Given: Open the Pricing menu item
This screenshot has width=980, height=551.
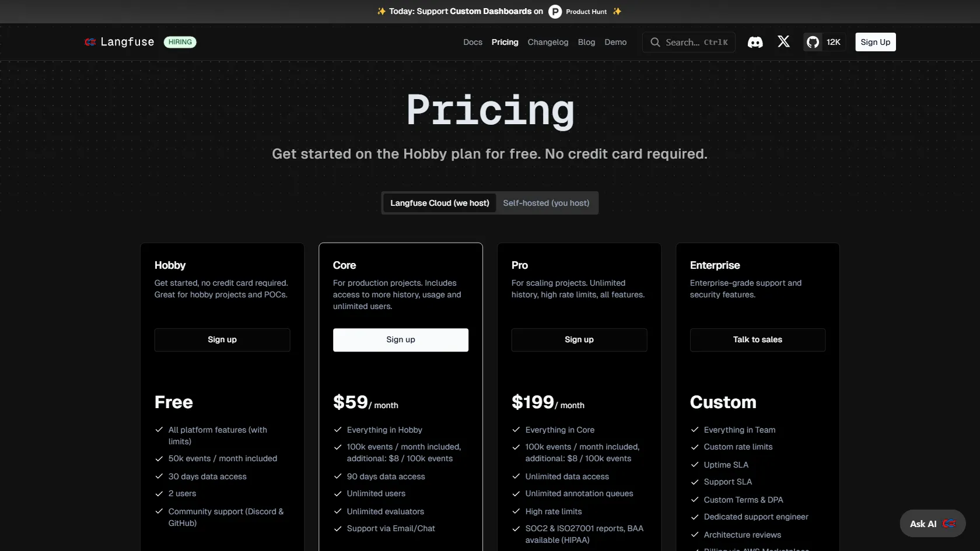Looking at the screenshot, I should click(x=505, y=42).
